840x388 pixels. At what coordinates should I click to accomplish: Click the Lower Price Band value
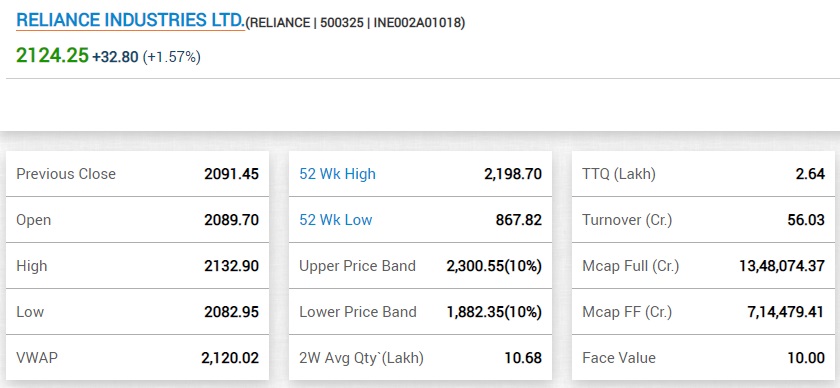[494, 312]
